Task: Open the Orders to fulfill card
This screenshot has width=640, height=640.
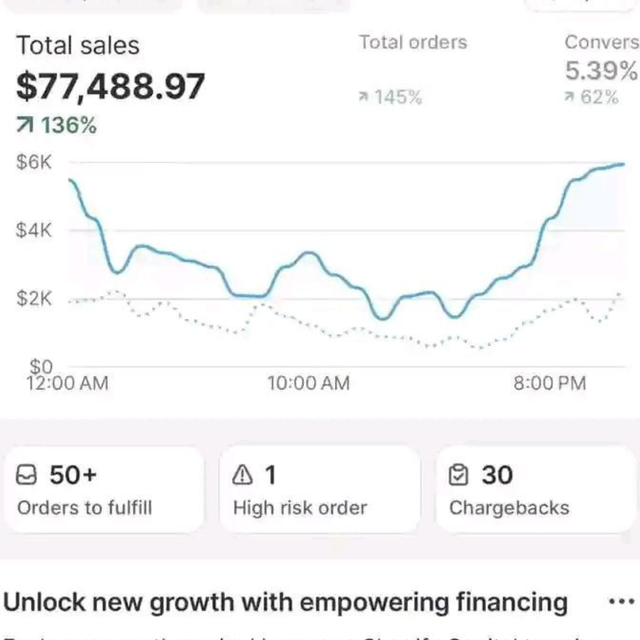Action: pos(103,489)
